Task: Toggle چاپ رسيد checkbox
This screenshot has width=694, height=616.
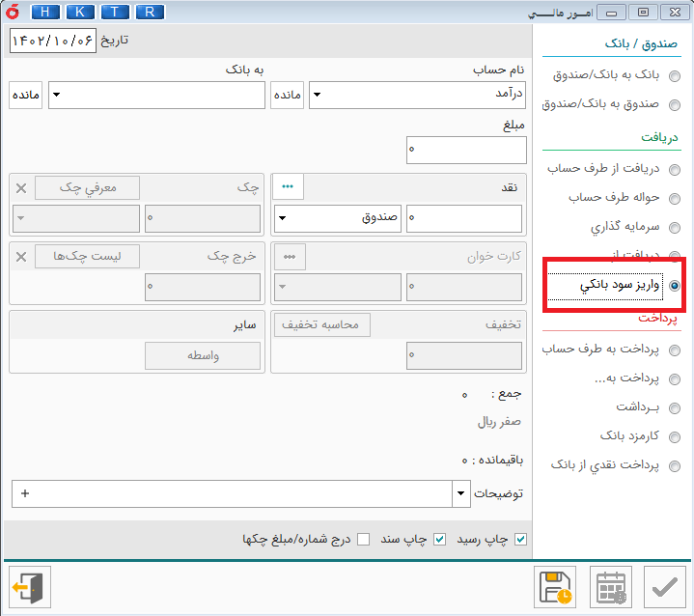Action: pyautogui.click(x=521, y=540)
